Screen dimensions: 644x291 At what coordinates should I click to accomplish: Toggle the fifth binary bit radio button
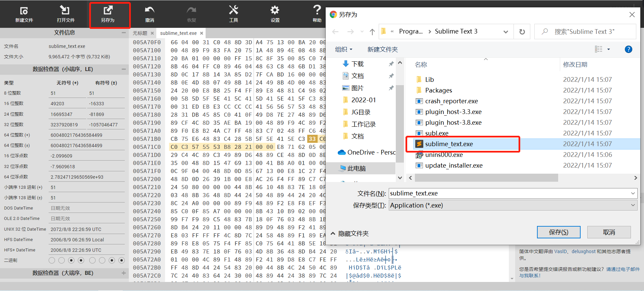tap(92, 260)
